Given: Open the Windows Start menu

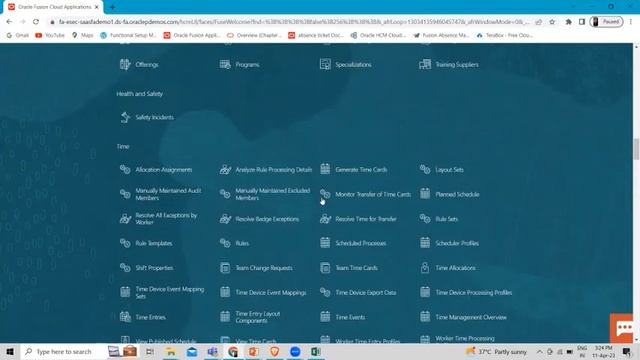Looking at the screenshot, I should pos(10,351).
